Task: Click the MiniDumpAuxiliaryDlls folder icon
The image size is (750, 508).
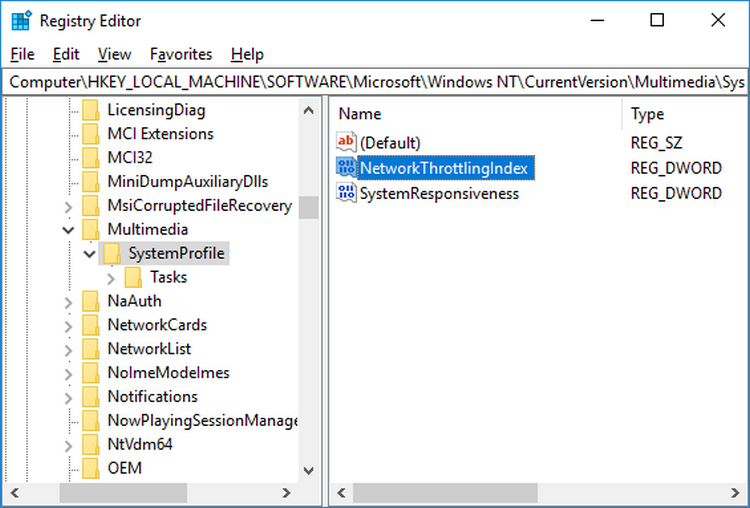Action: 91,181
